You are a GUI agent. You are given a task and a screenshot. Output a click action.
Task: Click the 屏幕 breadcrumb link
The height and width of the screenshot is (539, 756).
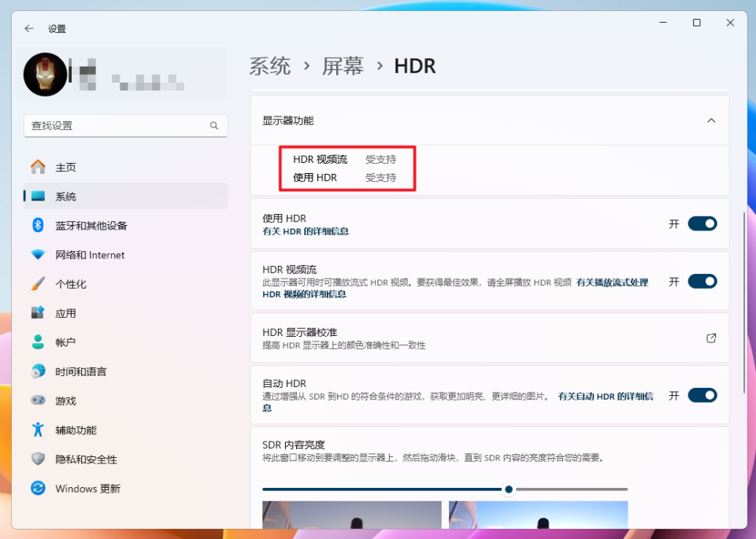point(343,66)
